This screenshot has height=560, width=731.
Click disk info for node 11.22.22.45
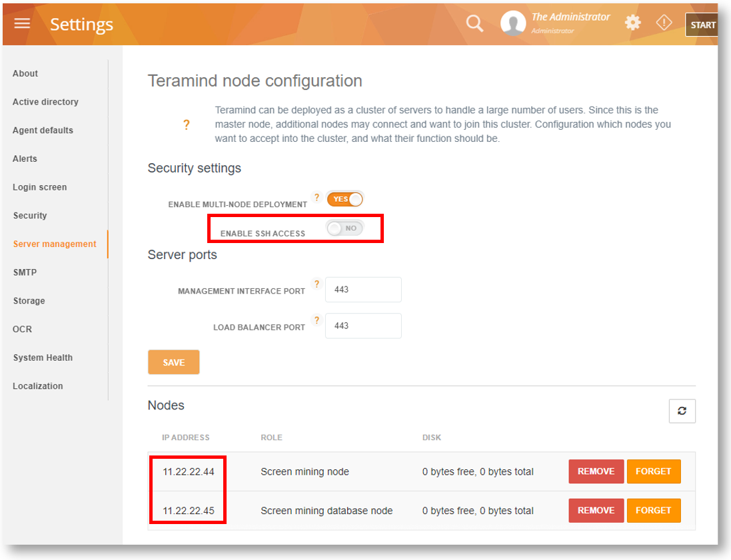pos(478,511)
